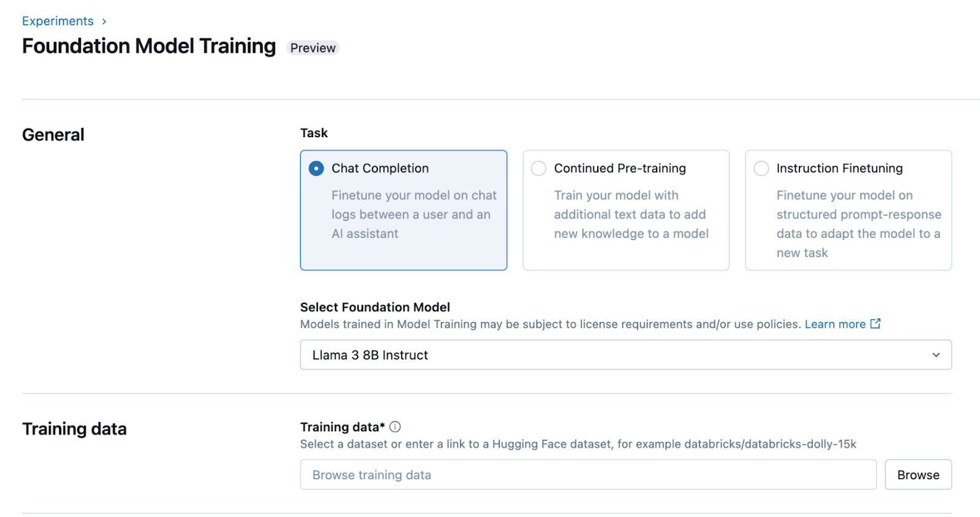
Task: Click inside the Browse training data field
Action: coord(588,474)
